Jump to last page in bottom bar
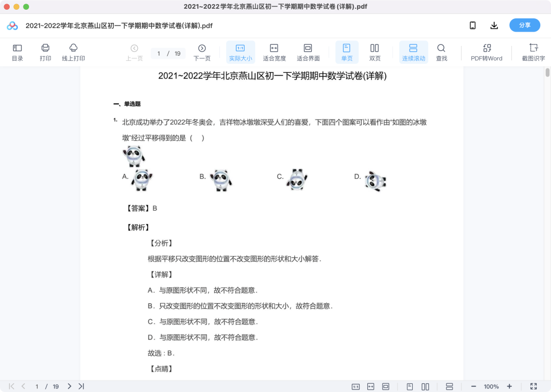The height and width of the screenshot is (392, 551). (81, 386)
